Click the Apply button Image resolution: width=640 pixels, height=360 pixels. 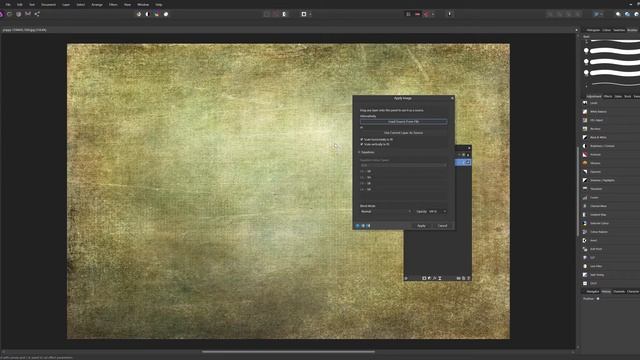[421, 226]
